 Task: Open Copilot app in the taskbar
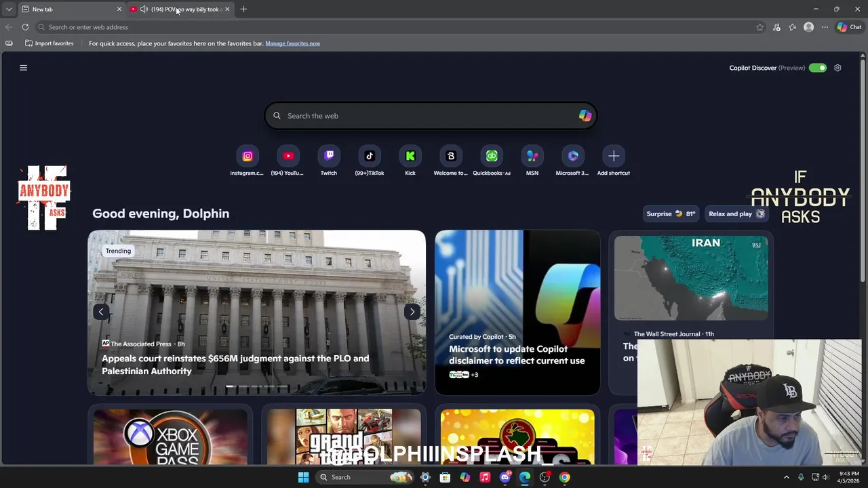coord(465,477)
